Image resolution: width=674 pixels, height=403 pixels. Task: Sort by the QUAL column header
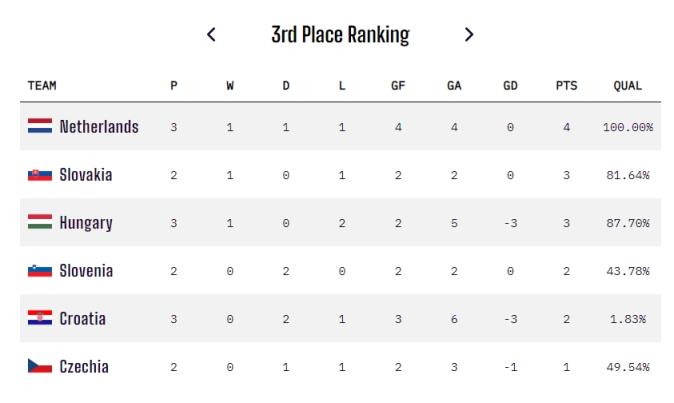[628, 85]
